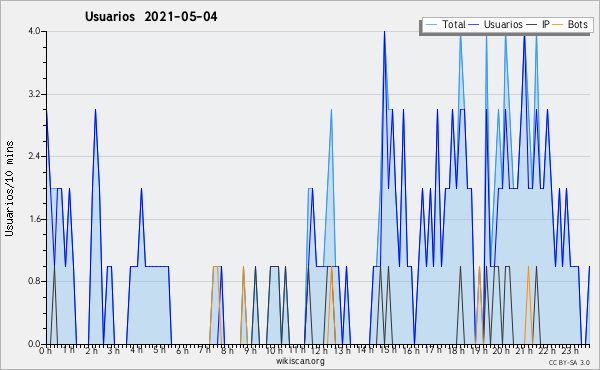Click the y-axis value 1.6
Viewport: 600px width, 370px height.
[x=34, y=219]
